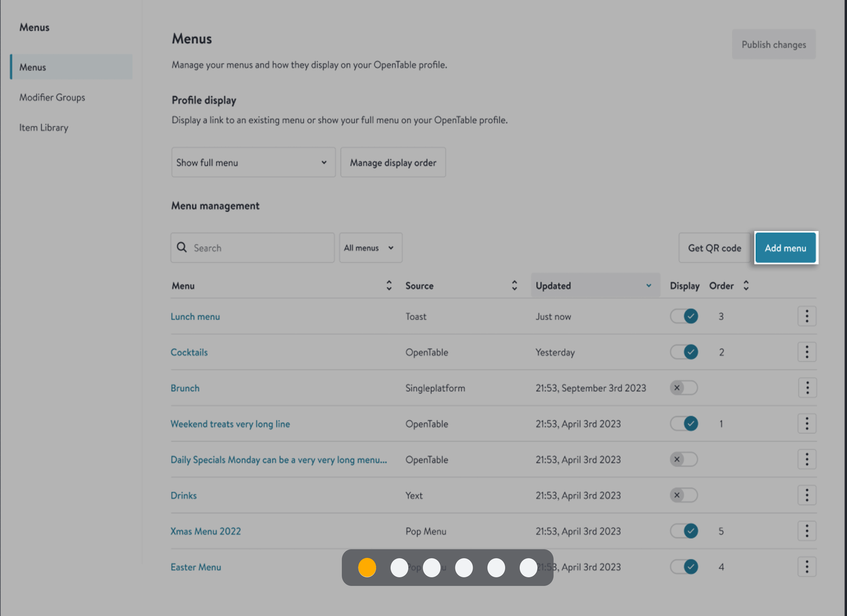
Task: Select the orange first step dot
Action: [367, 568]
